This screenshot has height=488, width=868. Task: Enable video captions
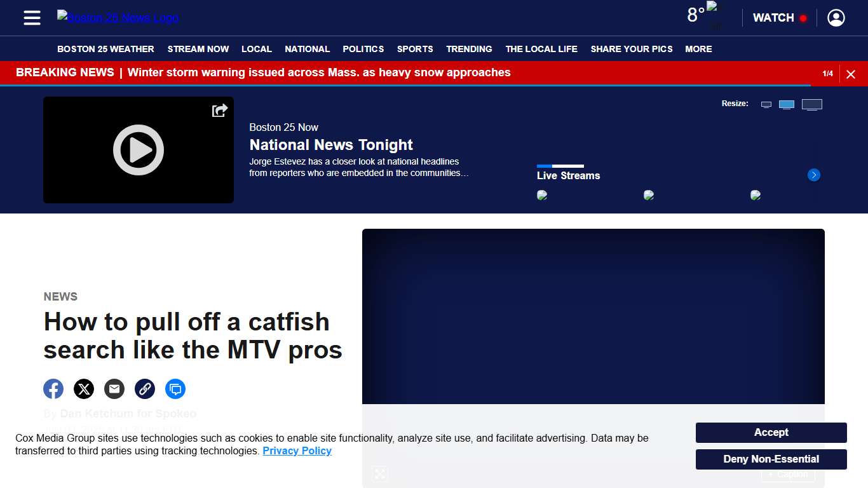coord(788,473)
